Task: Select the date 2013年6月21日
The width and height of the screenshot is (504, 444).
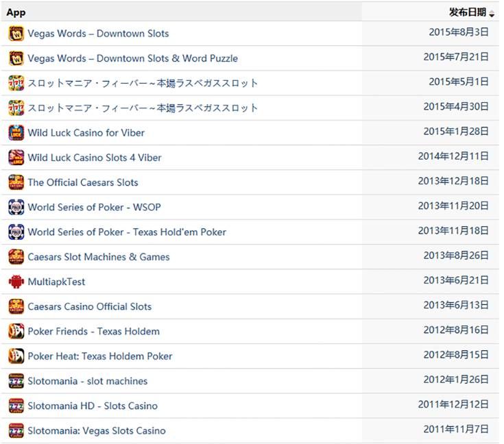Action: (x=456, y=280)
